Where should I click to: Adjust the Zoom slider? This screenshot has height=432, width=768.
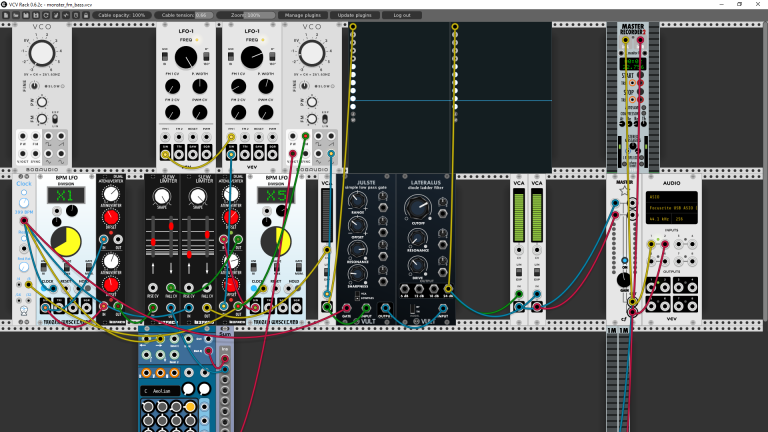[x=246, y=15]
